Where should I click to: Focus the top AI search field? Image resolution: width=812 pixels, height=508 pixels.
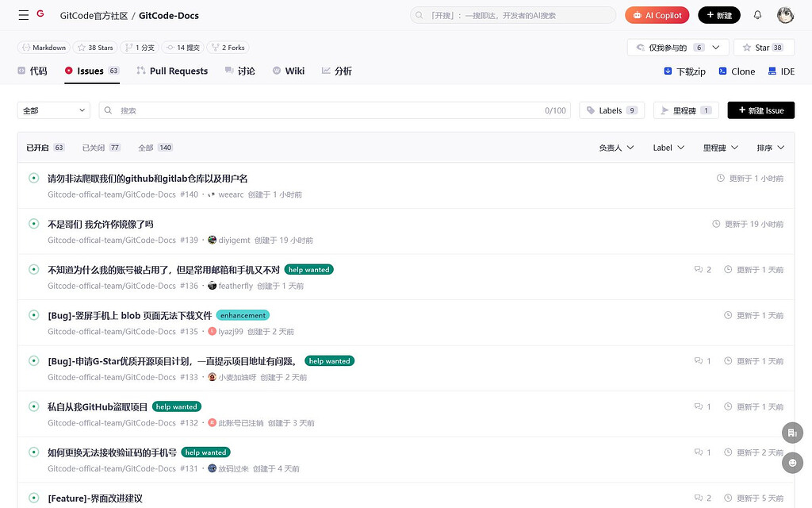click(x=513, y=16)
